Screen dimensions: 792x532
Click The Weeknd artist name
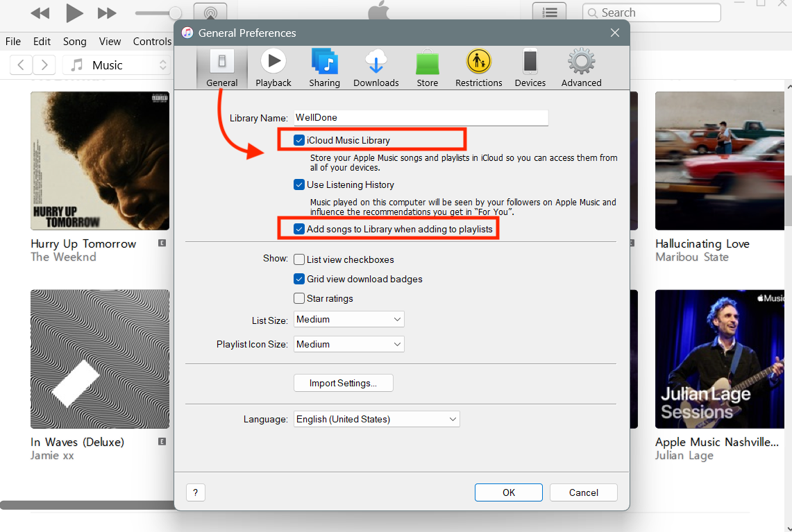point(63,257)
